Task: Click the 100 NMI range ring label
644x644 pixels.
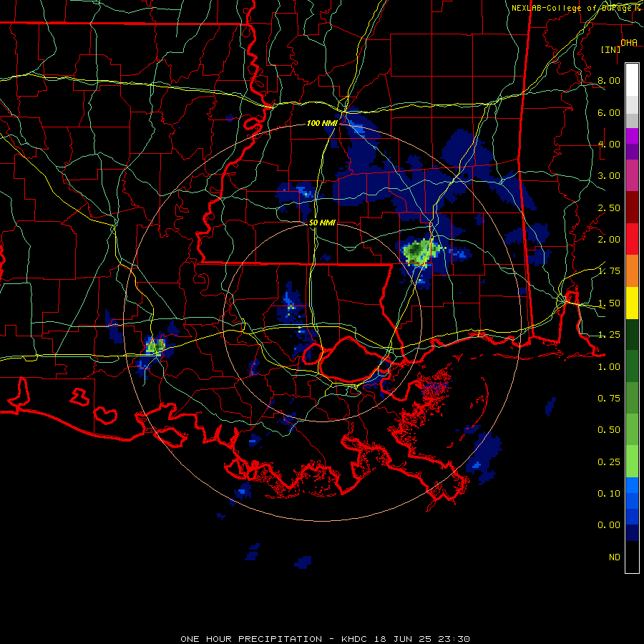Action: click(322, 123)
